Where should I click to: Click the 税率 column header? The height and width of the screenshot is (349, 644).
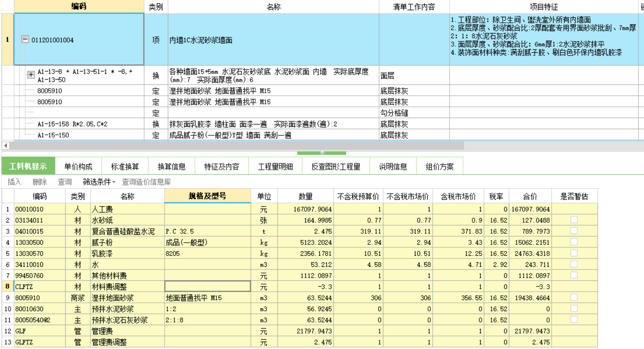click(497, 196)
